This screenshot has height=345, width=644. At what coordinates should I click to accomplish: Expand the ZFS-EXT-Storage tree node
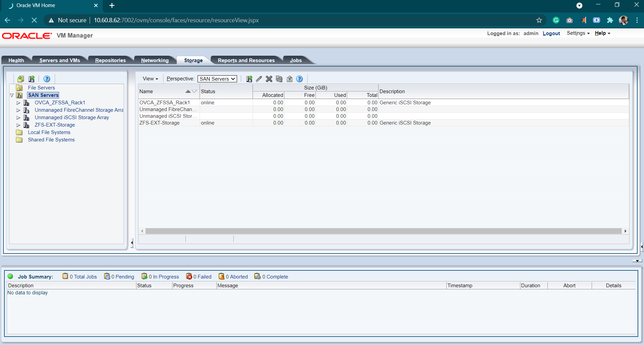19,125
